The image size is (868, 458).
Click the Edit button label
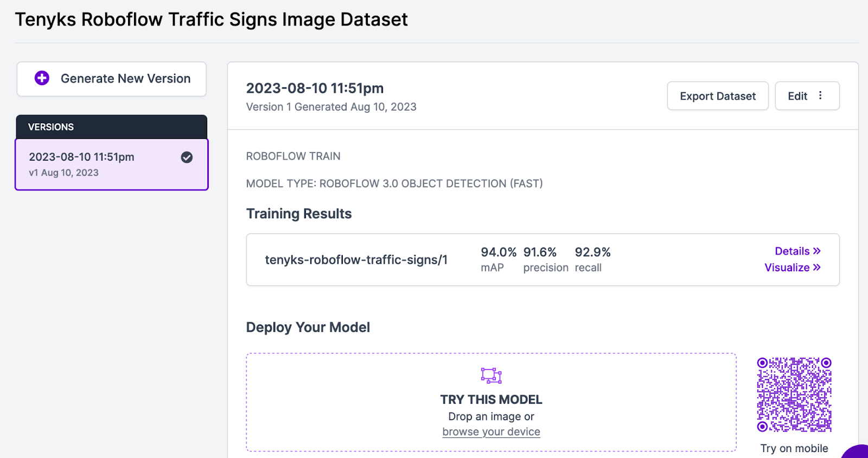[x=797, y=96]
